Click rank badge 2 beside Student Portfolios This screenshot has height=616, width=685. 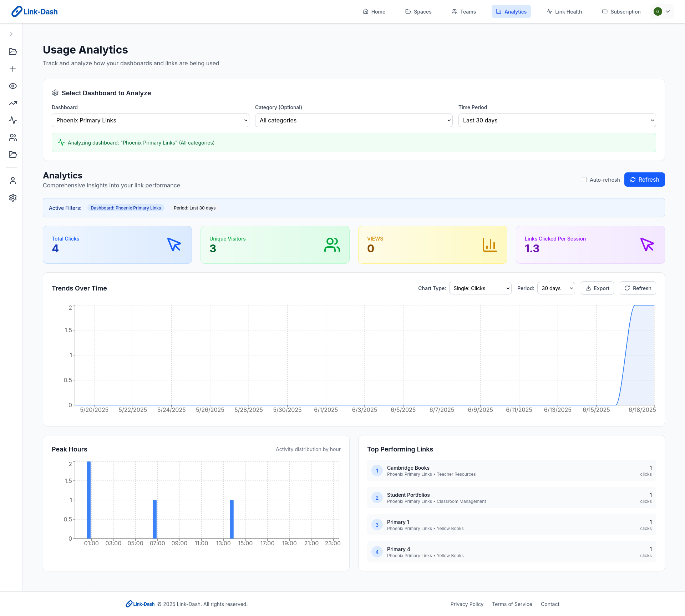(x=377, y=498)
